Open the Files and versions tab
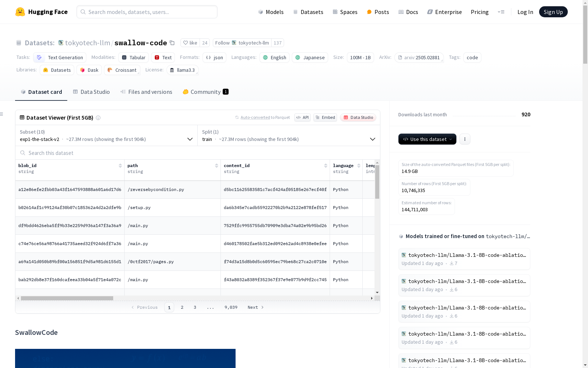The width and height of the screenshot is (588, 368). [x=146, y=92]
